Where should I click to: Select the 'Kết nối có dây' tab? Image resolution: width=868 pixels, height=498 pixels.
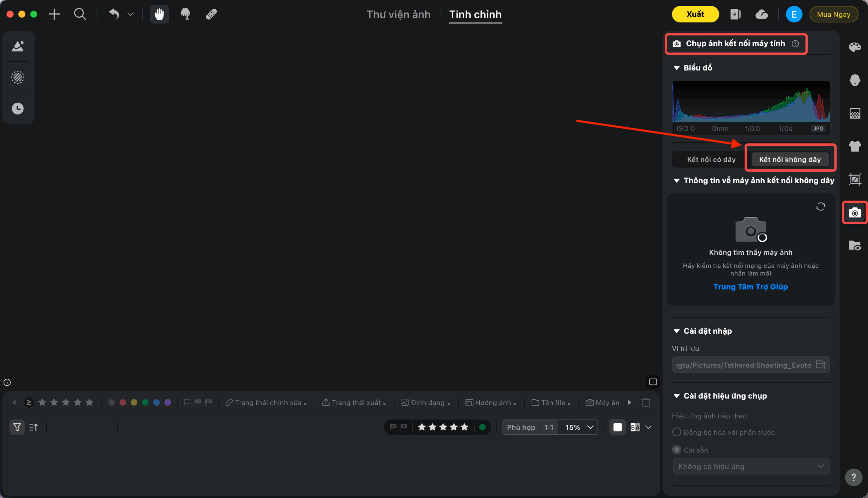pyautogui.click(x=711, y=159)
